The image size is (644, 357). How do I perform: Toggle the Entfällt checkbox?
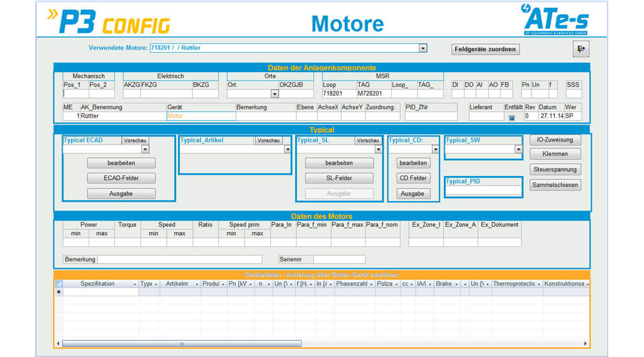511,117
